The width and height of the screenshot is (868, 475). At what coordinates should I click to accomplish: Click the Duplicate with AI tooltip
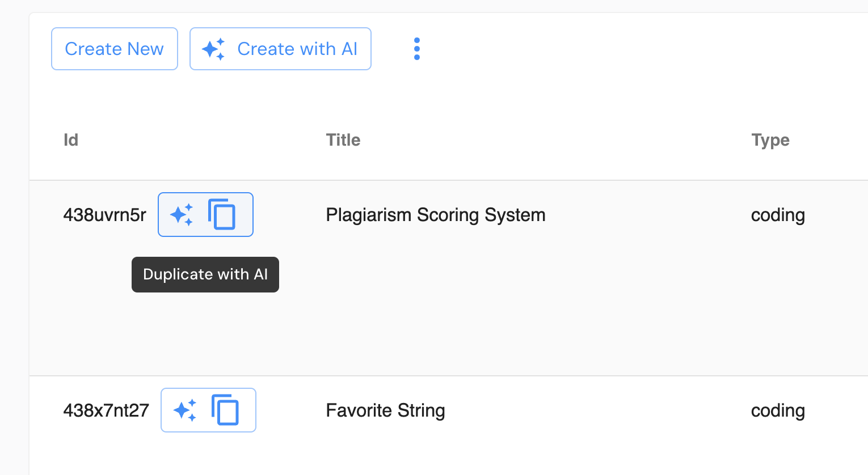[x=205, y=274]
